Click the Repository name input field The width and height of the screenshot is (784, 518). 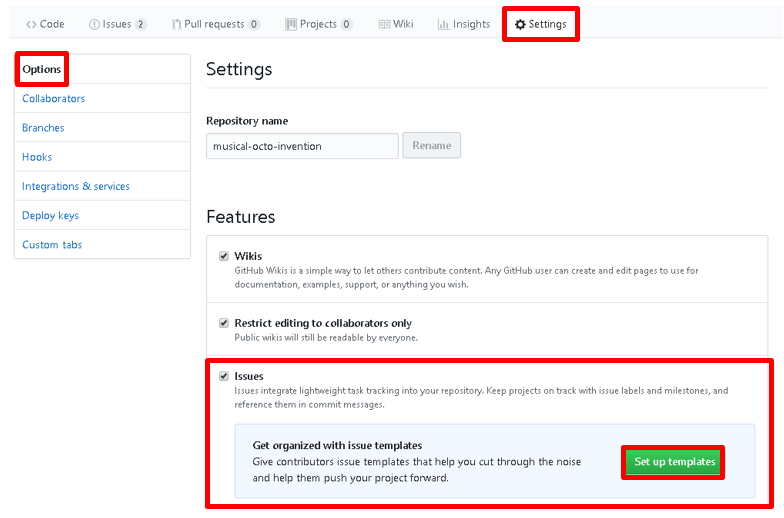302,146
